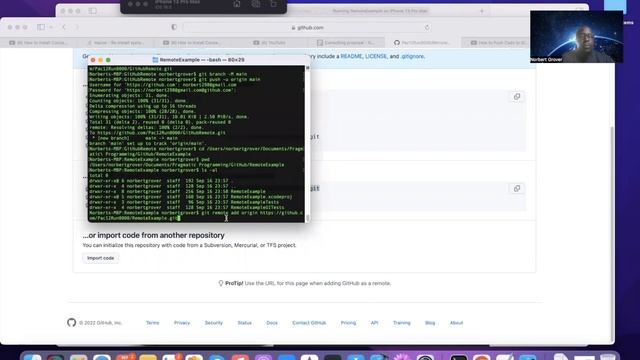Switch to the How to Push Code tab
Viewport: 640px width, 360px height.
[499, 42]
